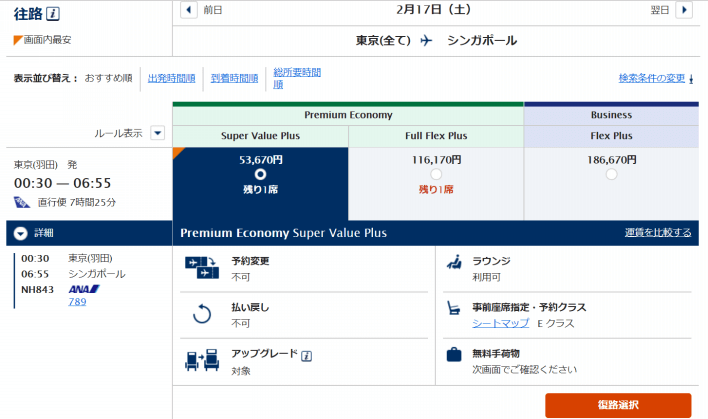Click the 無料手荷物 baggage icon

454,356
